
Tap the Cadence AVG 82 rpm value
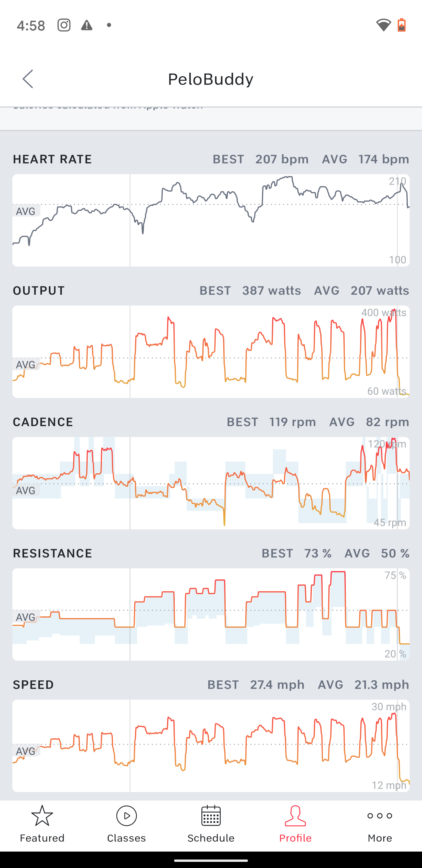387,422
